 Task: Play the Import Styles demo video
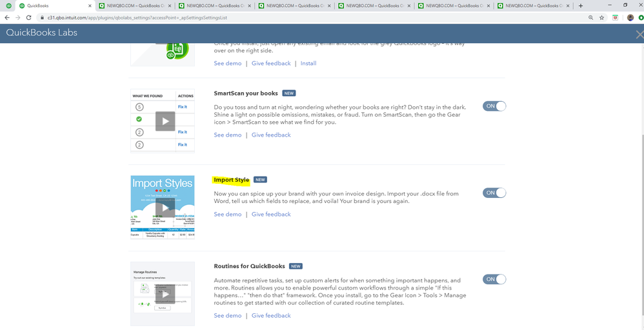coord(165,208)
